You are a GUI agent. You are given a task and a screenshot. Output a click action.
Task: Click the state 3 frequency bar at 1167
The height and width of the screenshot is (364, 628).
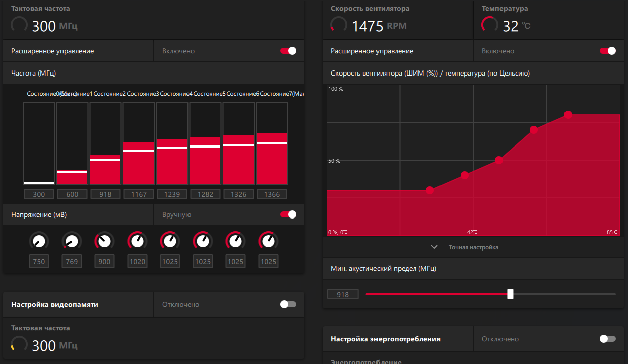point(139,143)
